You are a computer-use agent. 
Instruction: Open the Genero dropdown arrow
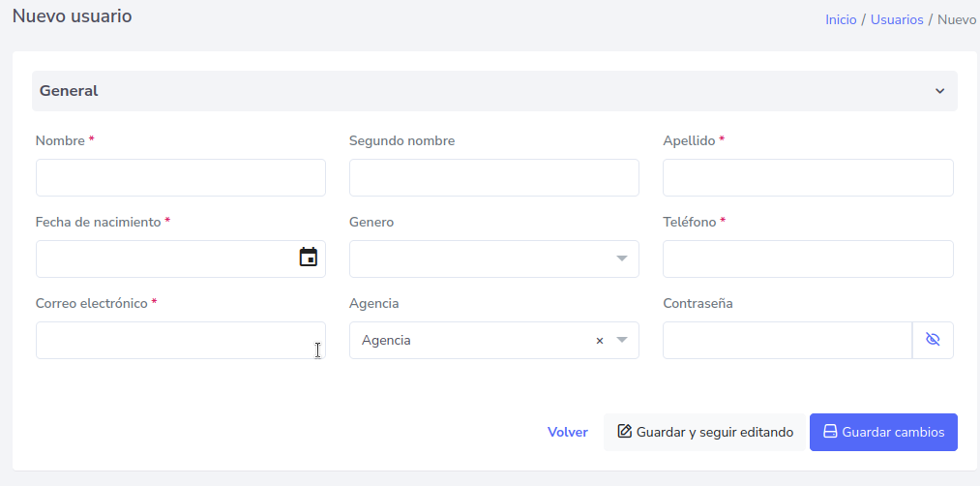tap(622, 258)
